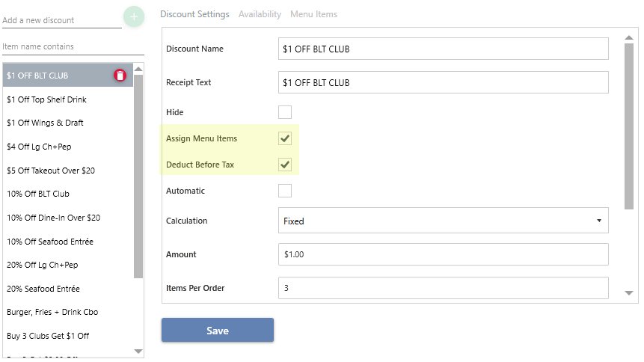The image size is (644, 362).
Task: Uncheck the Assign Menu Items checkbox
Action: coord(285,138)
